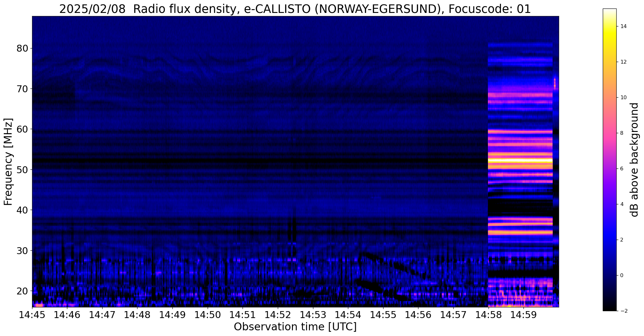Click the colorbar tick label 4
The height and width of the screenshot is (336, 644).
click(x=621, y=204)
